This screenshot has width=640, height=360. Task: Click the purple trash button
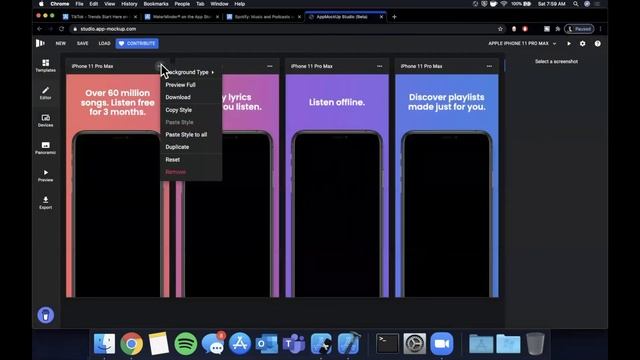click(x=46, y=315)
